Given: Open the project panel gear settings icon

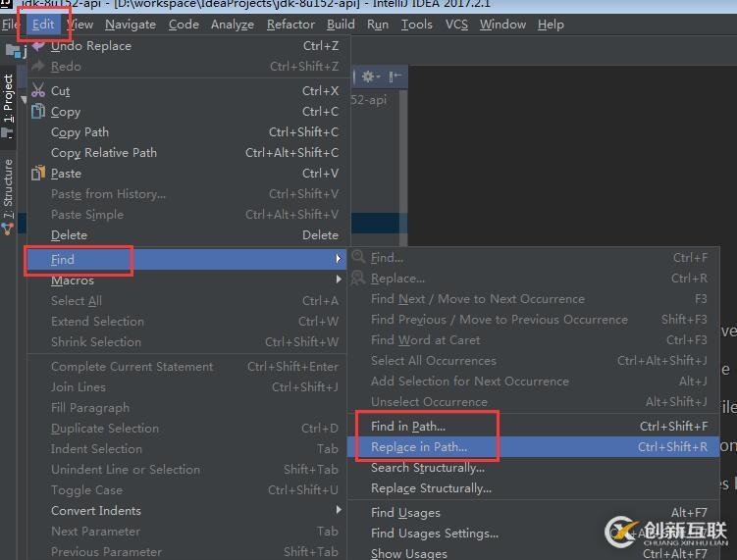Looking at the screenshot, I should tap(370, 76).
